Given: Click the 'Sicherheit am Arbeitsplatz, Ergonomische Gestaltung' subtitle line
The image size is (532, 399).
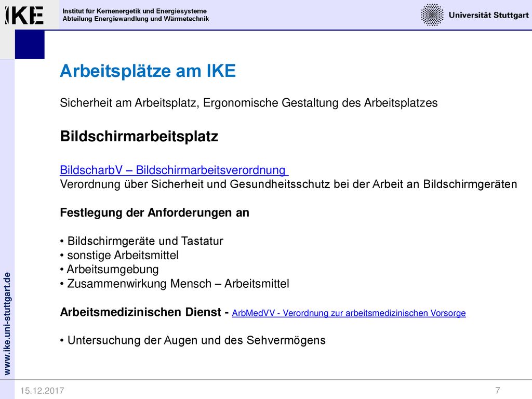Looking at the screenshot, I should coord(249,103).
